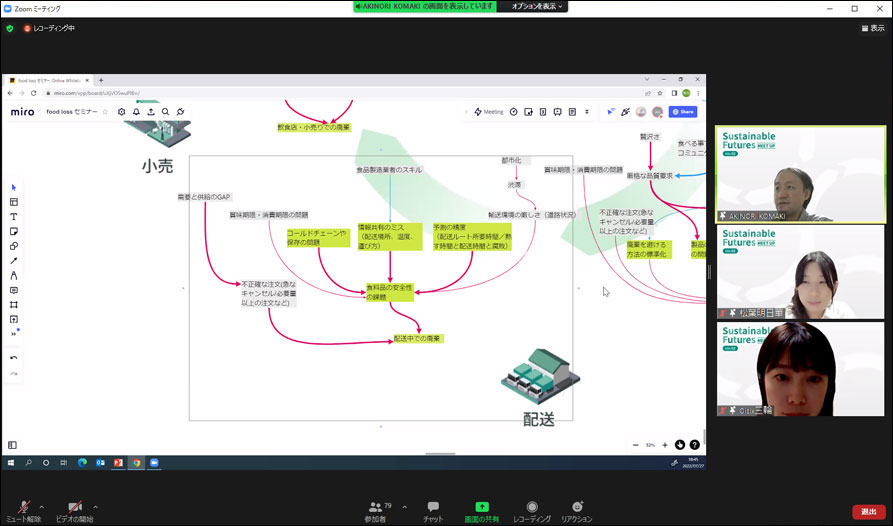
Task: Open the Miro notes icon
Action: [572, 112]
